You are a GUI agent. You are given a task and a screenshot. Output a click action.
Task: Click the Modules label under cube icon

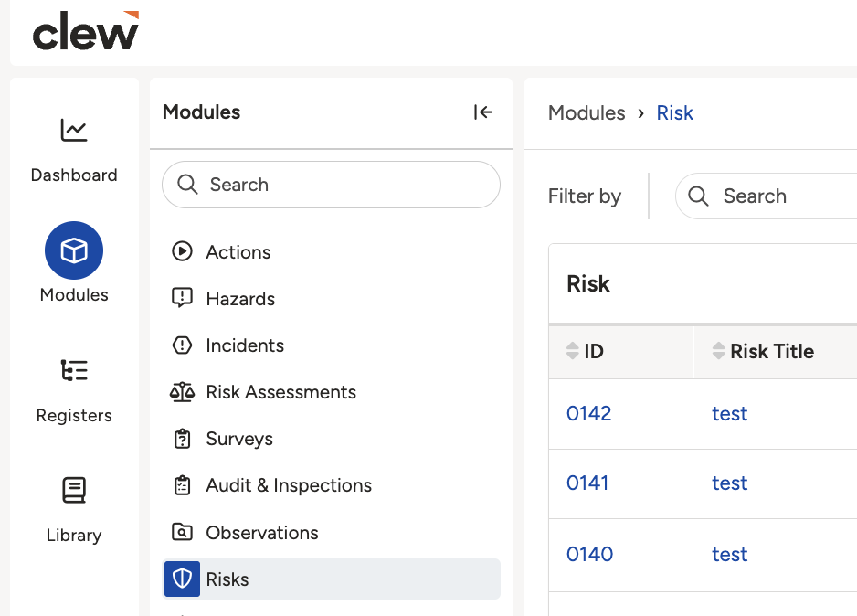(74, 294)
